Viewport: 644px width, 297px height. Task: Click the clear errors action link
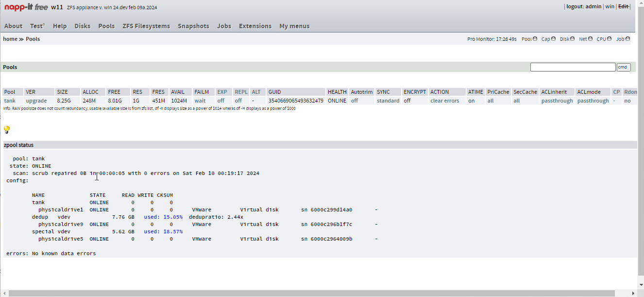tap(444, 101)
